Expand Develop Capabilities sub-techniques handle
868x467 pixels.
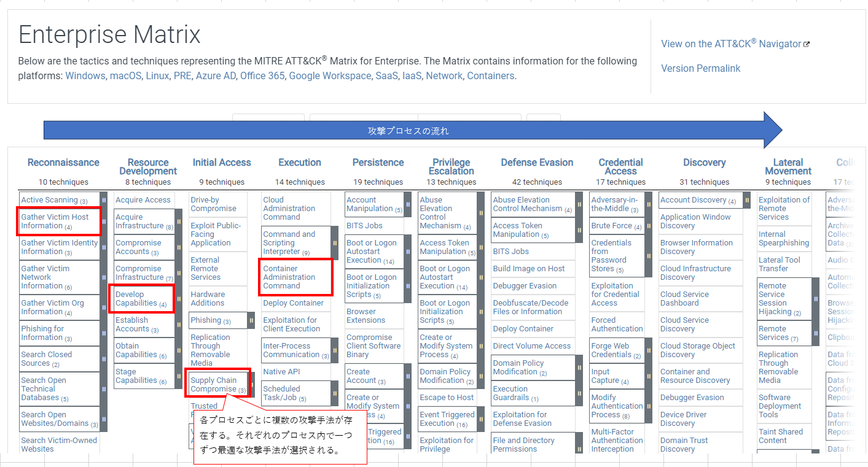pyautogui.click(x=179, y=299)
